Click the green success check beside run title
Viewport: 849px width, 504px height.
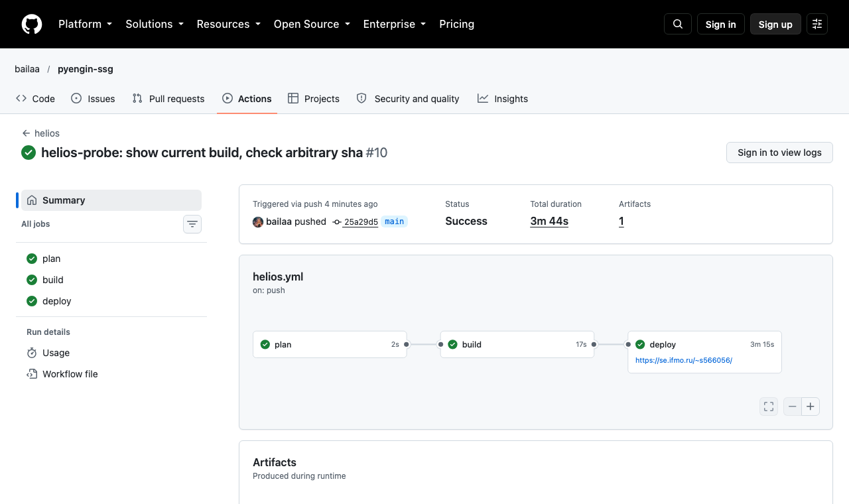(x=29, y=153)
